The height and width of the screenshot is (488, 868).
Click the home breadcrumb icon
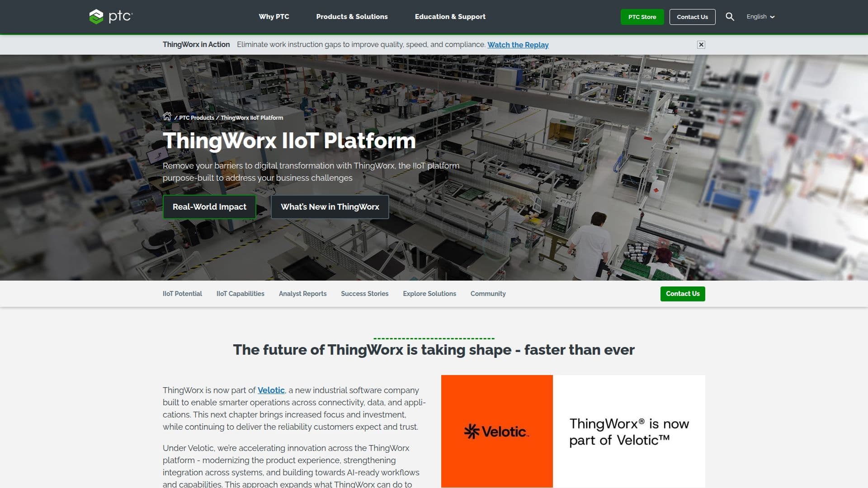(167, 117)
